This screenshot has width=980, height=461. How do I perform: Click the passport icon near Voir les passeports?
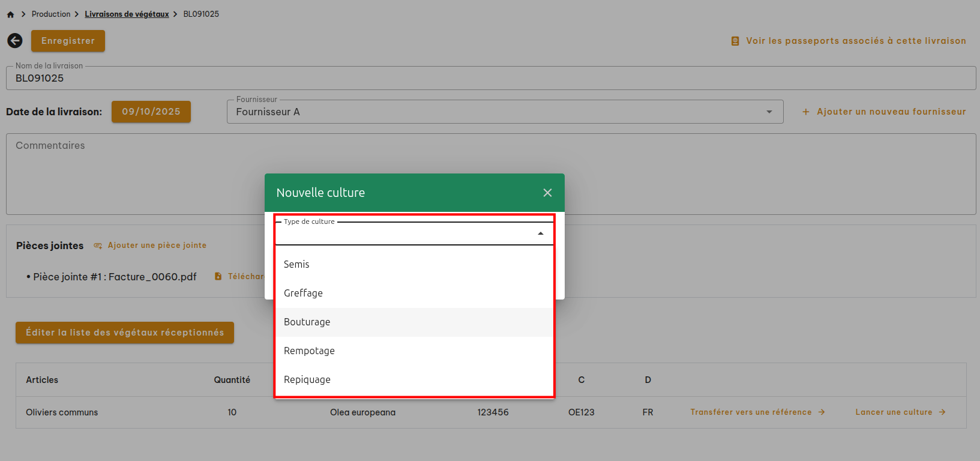tap(735, 41)
